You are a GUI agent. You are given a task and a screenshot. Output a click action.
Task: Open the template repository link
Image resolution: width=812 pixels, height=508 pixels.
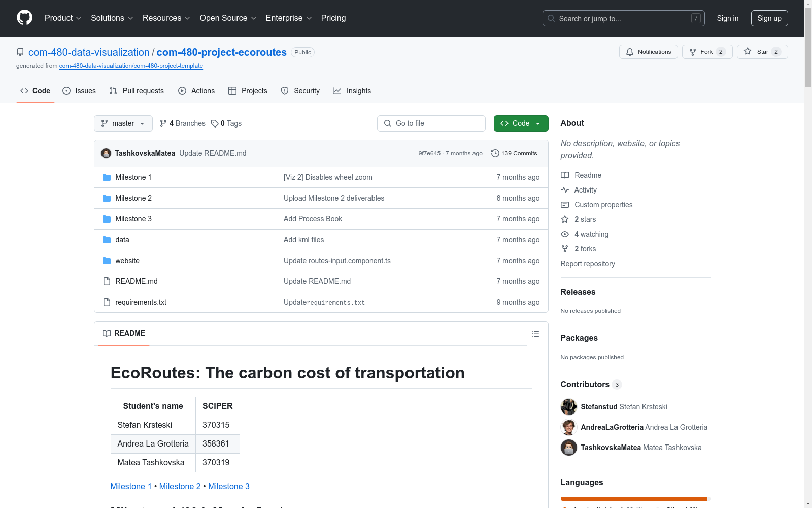131,66
